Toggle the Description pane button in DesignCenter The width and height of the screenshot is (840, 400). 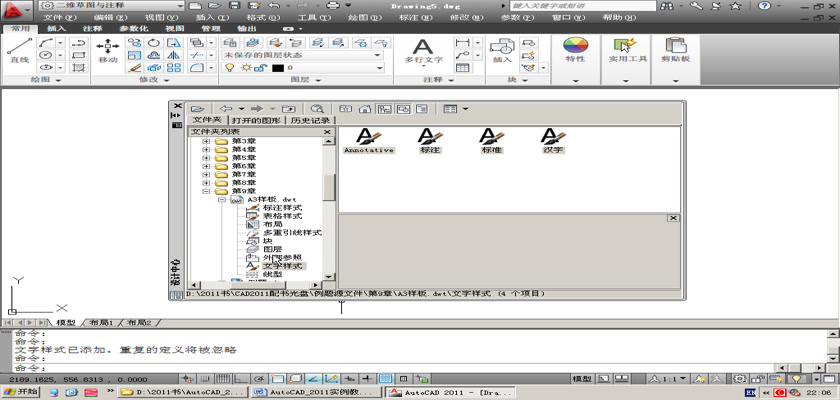(422, 109)
